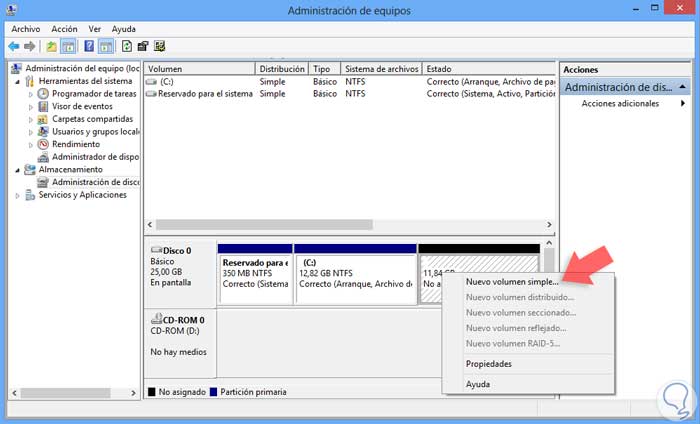Sort by the Tipo column header

pos(325,69)
